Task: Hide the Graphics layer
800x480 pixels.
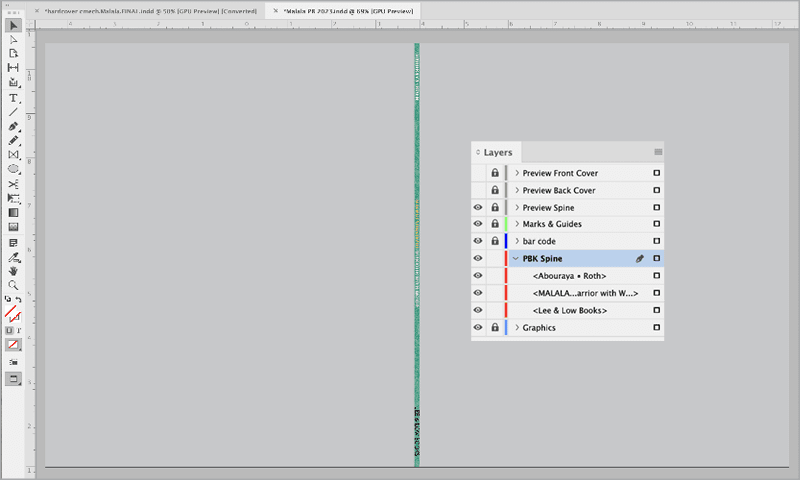Action: click(478, 327)
